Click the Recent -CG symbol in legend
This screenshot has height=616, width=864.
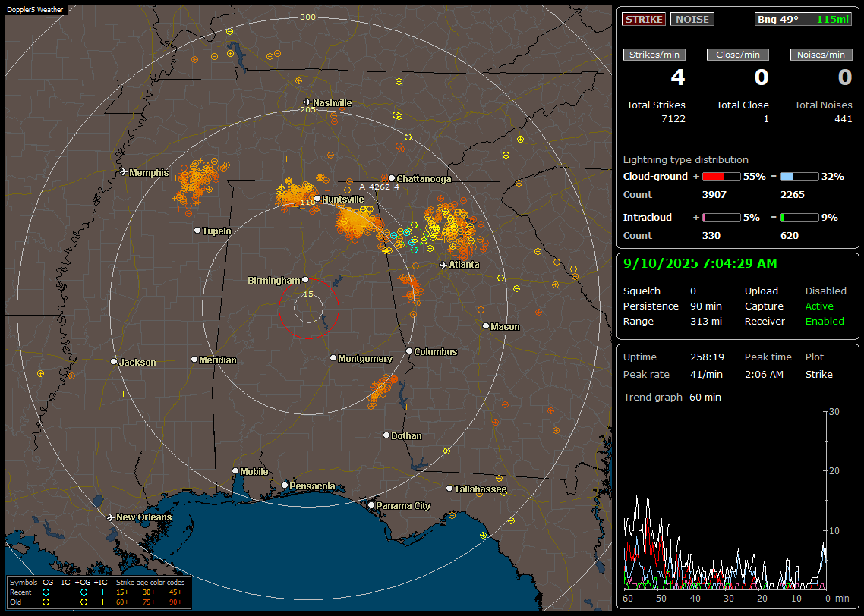(46, 592)
